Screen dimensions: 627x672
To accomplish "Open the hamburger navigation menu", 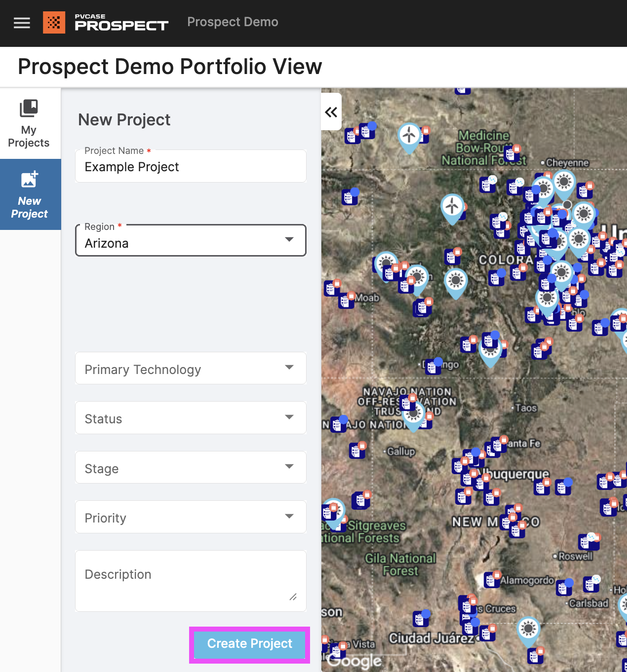I will pos(21,23).
